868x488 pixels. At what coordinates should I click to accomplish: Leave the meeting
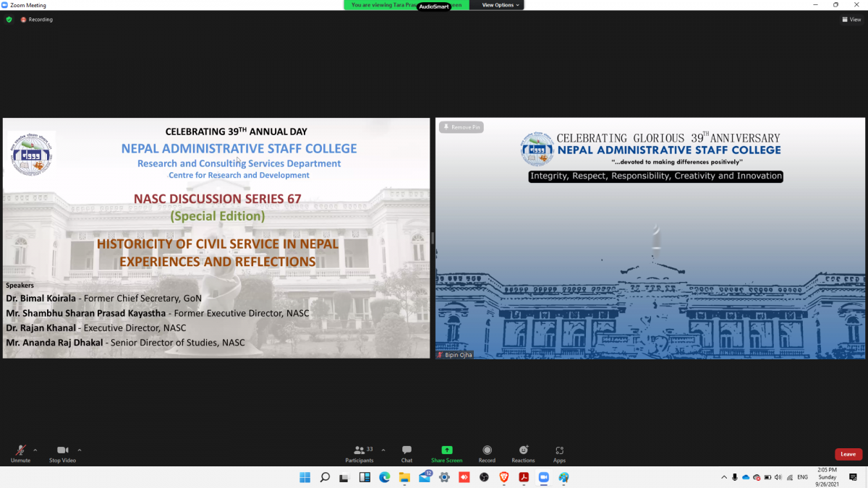point(848,454)
